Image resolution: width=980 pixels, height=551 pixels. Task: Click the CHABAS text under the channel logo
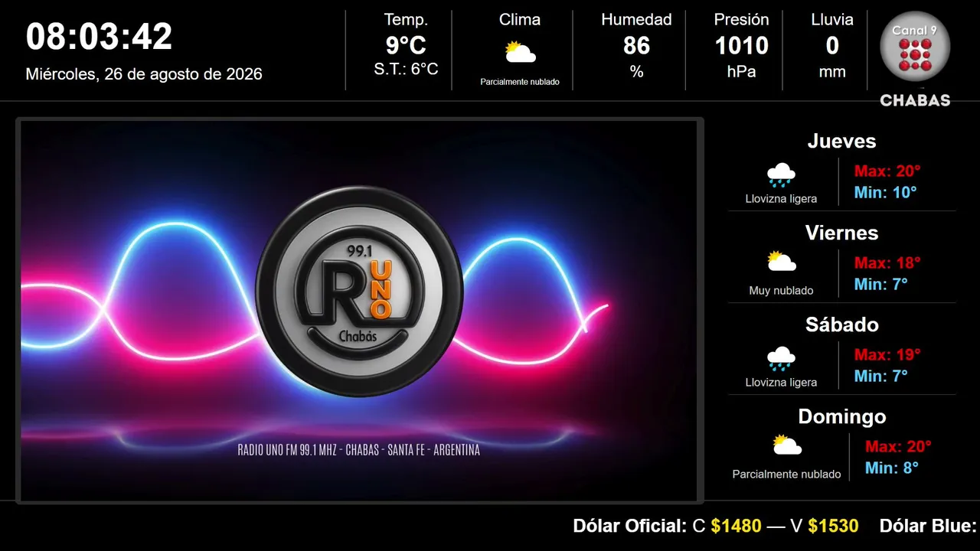[915, 100]
